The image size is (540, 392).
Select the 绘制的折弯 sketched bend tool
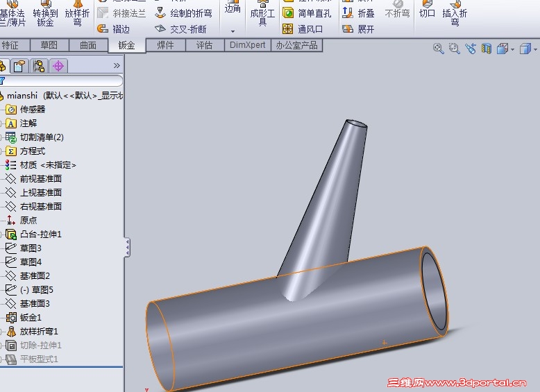183,13
